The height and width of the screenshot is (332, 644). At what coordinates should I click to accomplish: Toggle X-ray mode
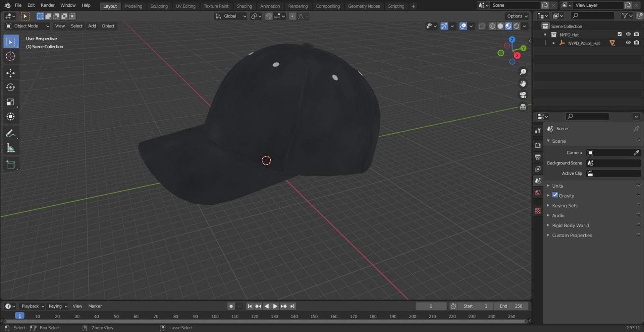482,26
